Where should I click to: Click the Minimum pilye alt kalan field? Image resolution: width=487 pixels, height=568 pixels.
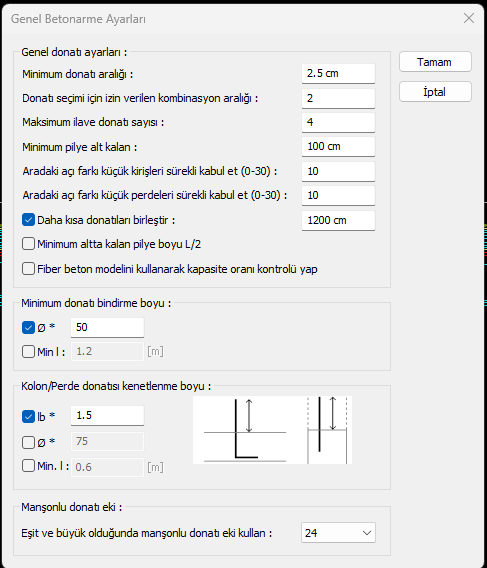(338, 146)
